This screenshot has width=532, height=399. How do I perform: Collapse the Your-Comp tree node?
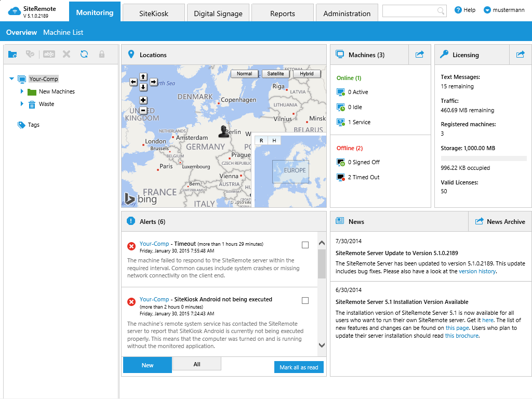(11, 79)
